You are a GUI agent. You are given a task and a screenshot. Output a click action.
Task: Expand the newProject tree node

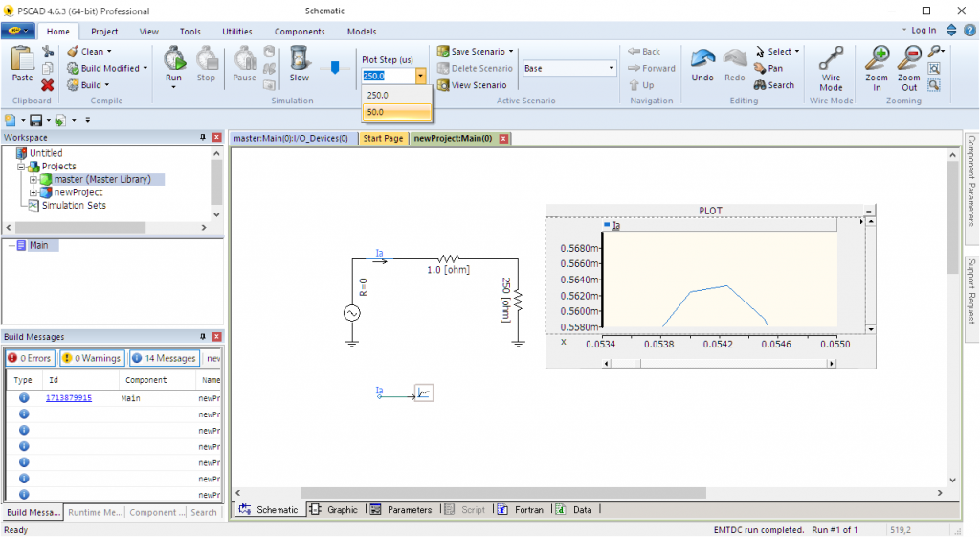[x=33, y=192]
